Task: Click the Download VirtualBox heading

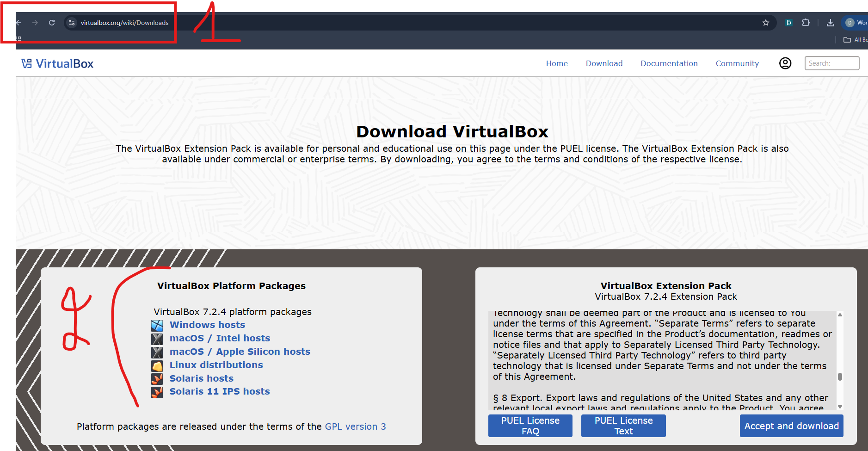Action: click(x=452, y=132)
